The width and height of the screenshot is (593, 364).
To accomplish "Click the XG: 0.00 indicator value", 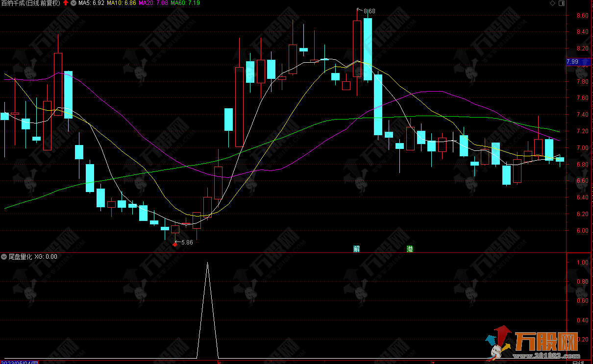I will click(x=46, y=256).
